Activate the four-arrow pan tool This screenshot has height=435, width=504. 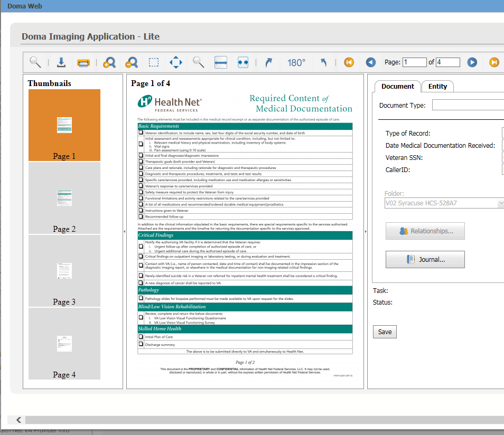[176, 63]
